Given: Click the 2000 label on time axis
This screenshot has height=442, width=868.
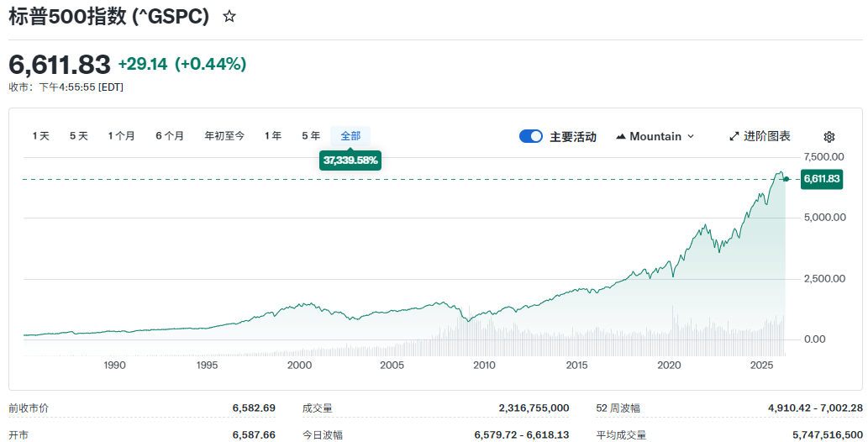Looking at the screenshot, I should [299, 366].
